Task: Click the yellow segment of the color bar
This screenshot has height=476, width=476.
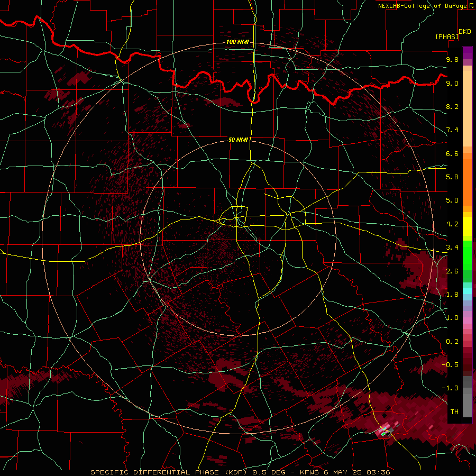Action: coord(467,226)
